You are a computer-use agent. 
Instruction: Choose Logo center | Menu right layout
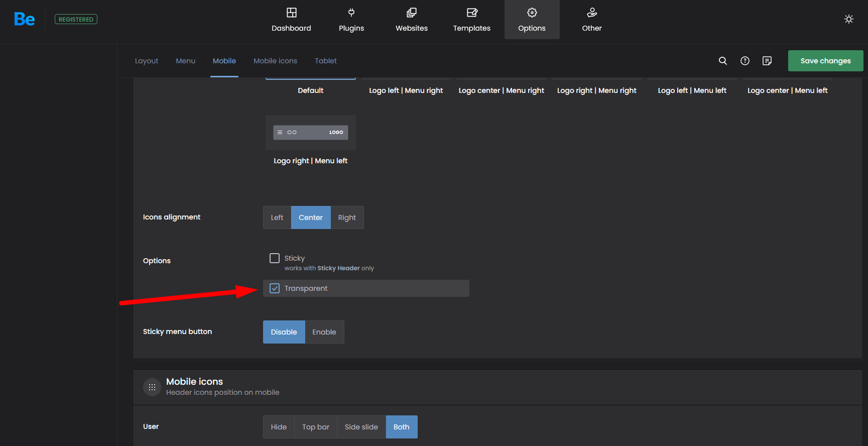click(502, 90)
